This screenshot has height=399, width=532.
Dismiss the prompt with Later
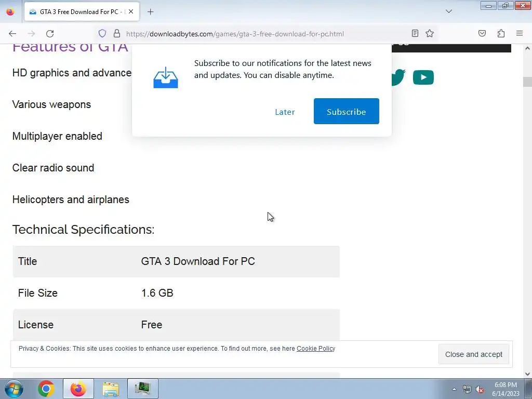pos(285,112)
